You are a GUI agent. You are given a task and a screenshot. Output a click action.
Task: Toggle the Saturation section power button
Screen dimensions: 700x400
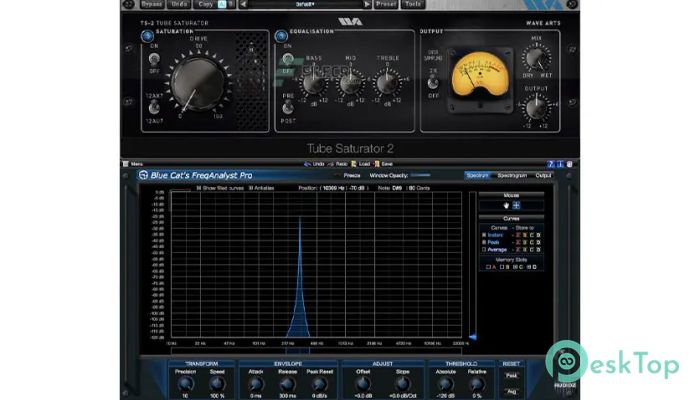pos(147,36)
